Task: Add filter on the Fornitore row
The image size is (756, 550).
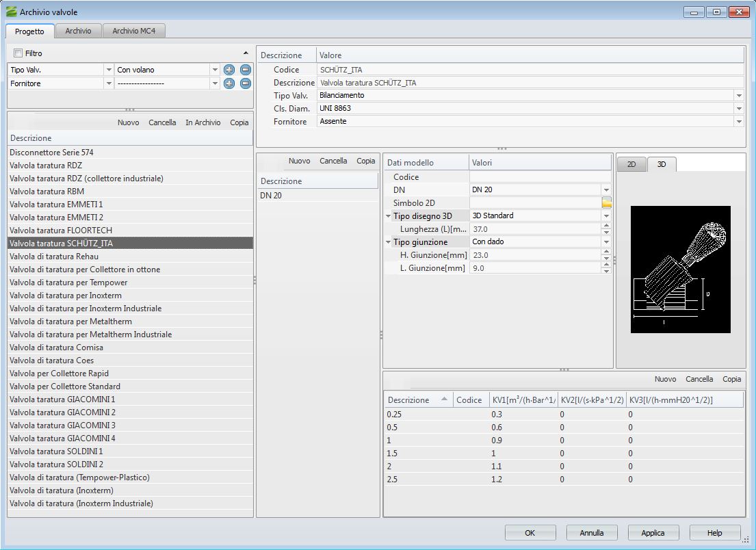Action: coord(229,83)
